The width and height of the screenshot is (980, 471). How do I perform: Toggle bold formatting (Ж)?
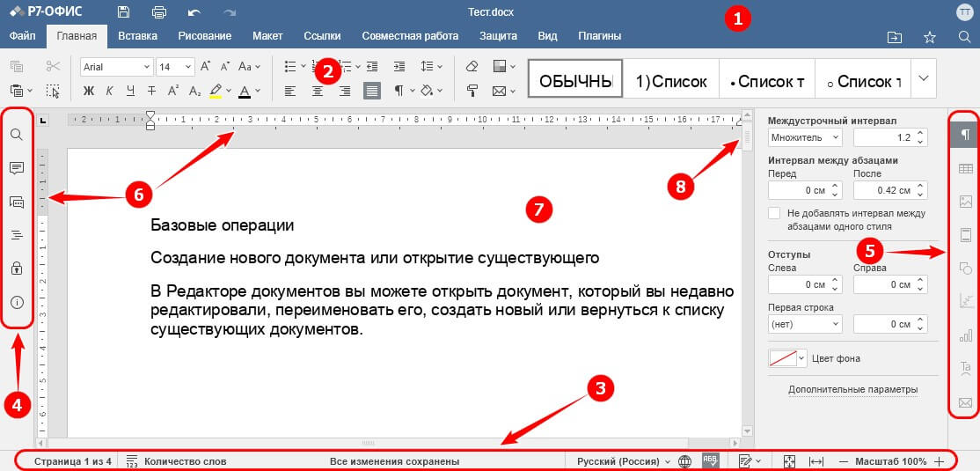[x=88, y=92]
